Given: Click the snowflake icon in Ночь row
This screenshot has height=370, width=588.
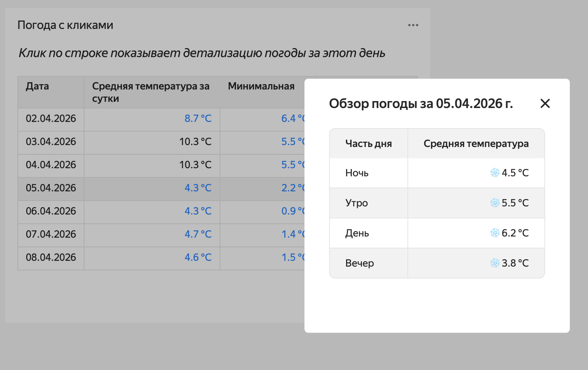Looking at the screenshot, I should [495, 173].
